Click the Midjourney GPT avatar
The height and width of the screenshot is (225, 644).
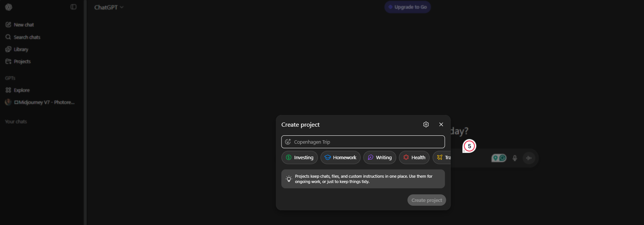coord(8,102)
